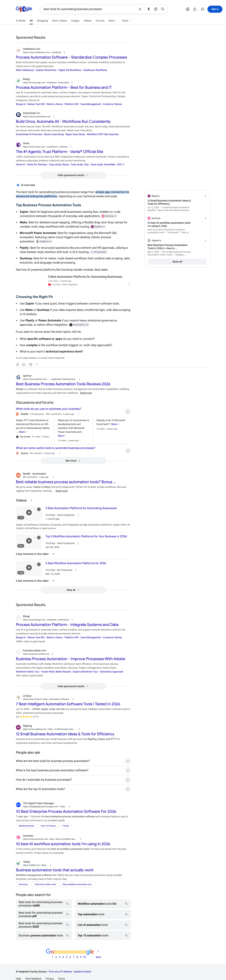Clear the search box with X icon
Screen dimensions: 226x980
pyautogui.click(x=140, y=9)
